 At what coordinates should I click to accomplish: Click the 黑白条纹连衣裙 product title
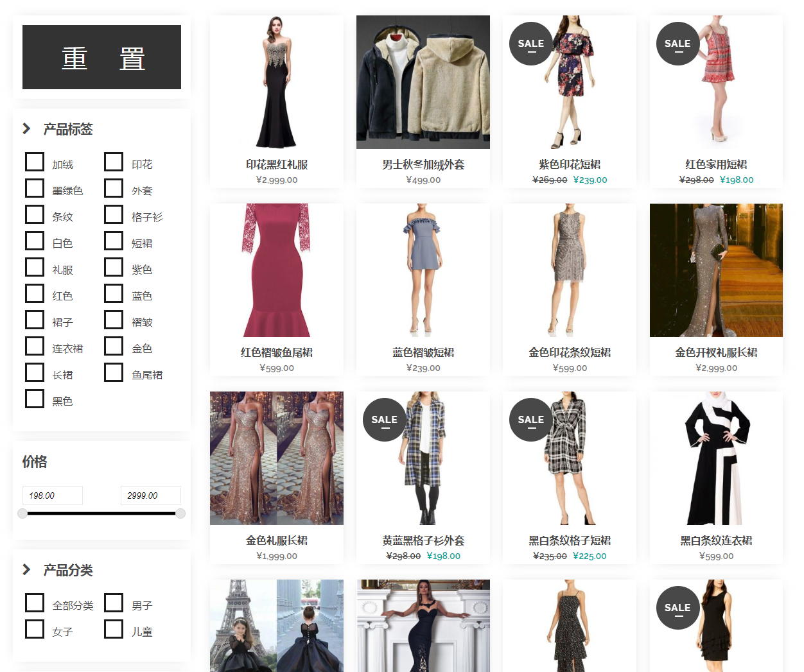pos(716,540)
